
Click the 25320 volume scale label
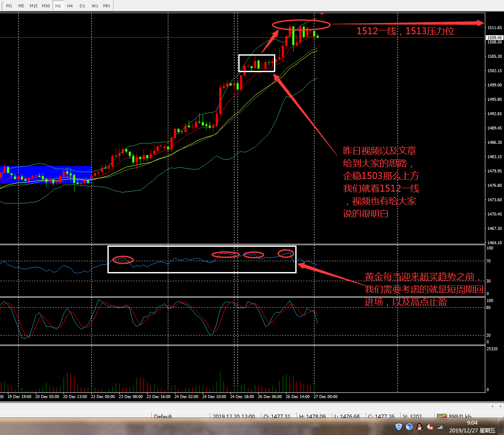click(492, 349)
